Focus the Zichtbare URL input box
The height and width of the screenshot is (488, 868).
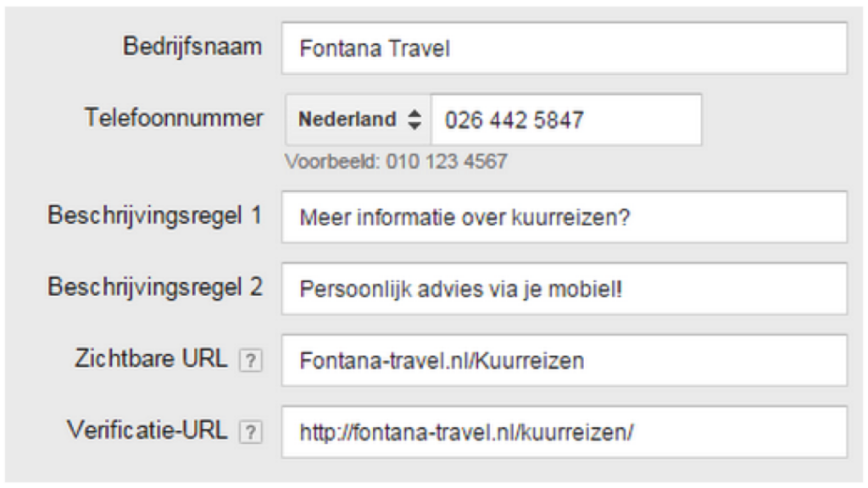(x=565, y=361)
